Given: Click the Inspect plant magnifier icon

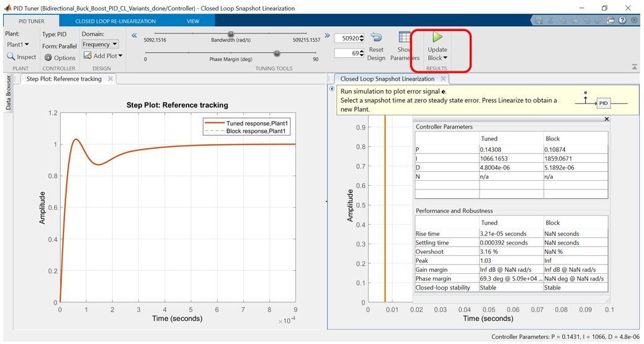Looking at the screenshot, I should click(11, 57).
